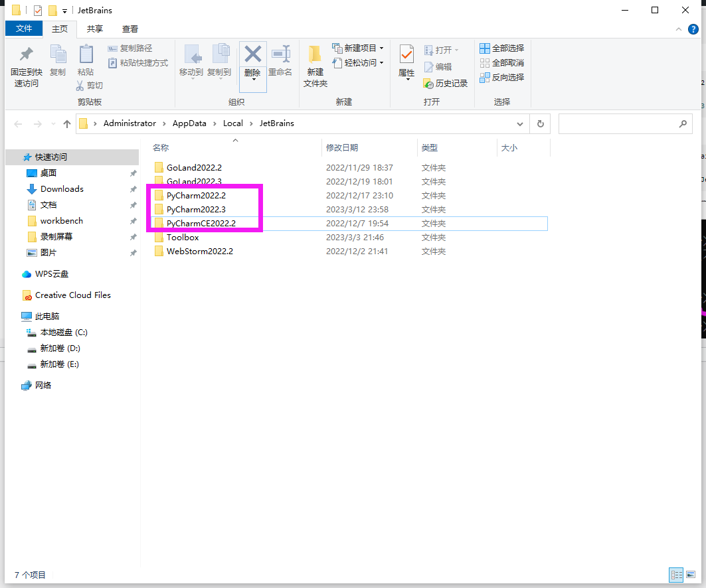
Task: Click Copy path (复制路径)
Action: [x=130, y=48]
